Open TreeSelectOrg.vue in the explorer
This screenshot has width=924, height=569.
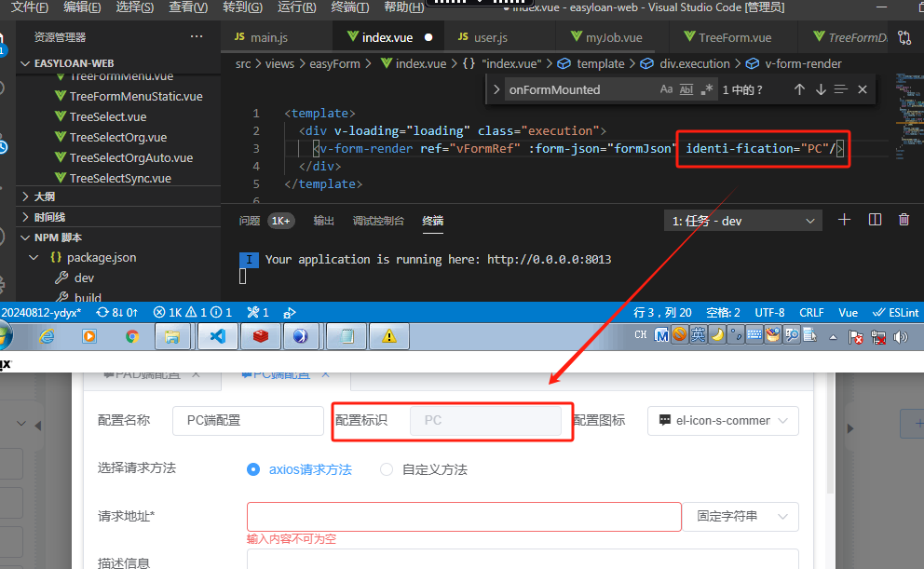click(117, 138)
